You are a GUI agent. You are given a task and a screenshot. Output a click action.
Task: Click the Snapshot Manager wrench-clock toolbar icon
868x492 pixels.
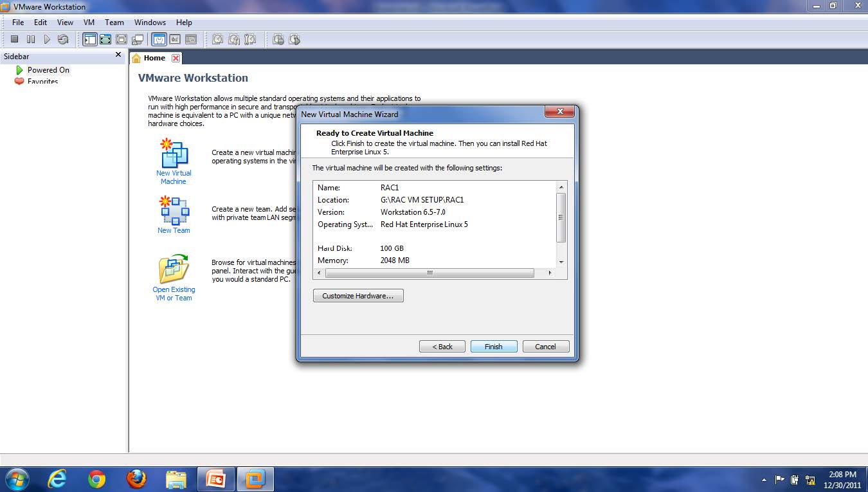[250, 39]
